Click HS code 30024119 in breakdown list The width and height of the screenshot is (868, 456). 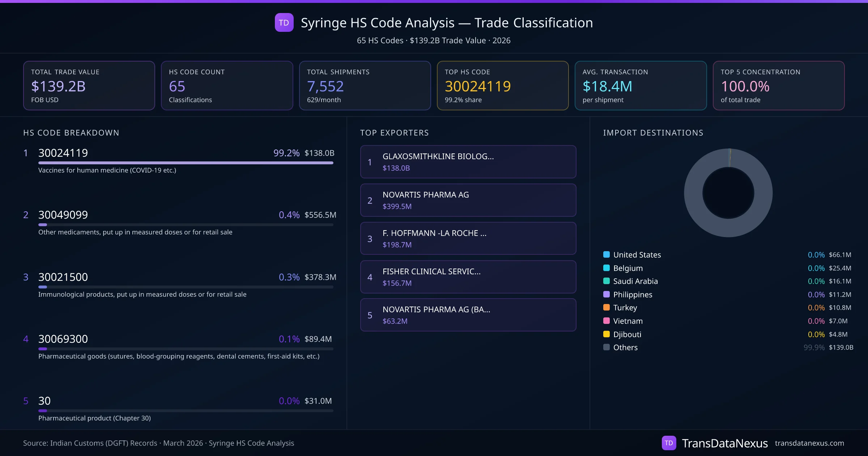[x=63, y=153]
